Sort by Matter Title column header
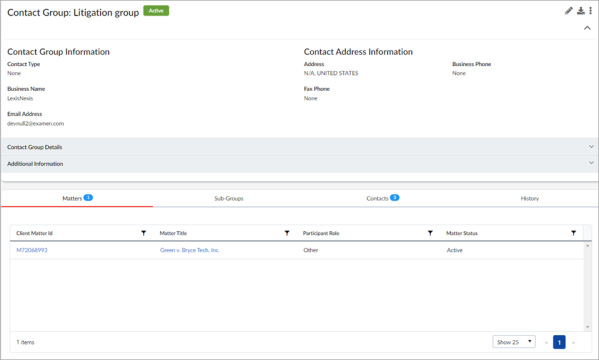599x360 pixels. [x=173, y=233]
